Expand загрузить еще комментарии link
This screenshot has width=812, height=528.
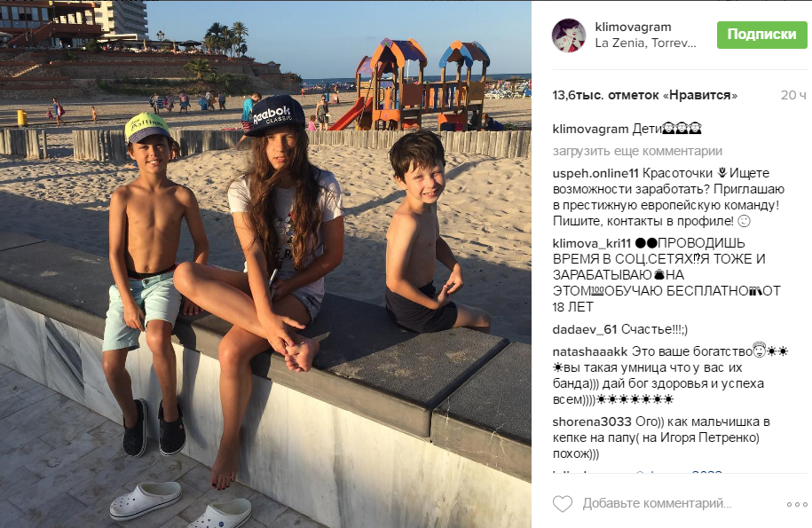coord(637,151)
